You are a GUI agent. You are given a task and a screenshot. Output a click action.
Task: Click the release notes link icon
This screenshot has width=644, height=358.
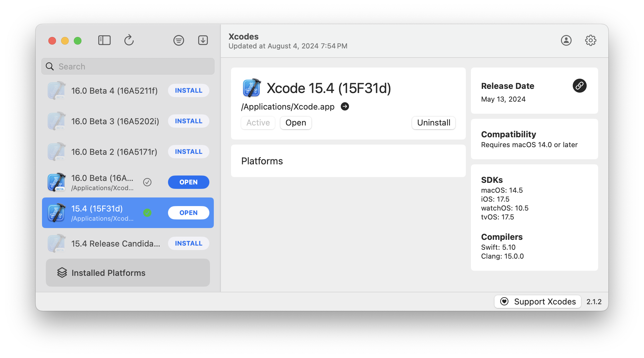point(579,86)
